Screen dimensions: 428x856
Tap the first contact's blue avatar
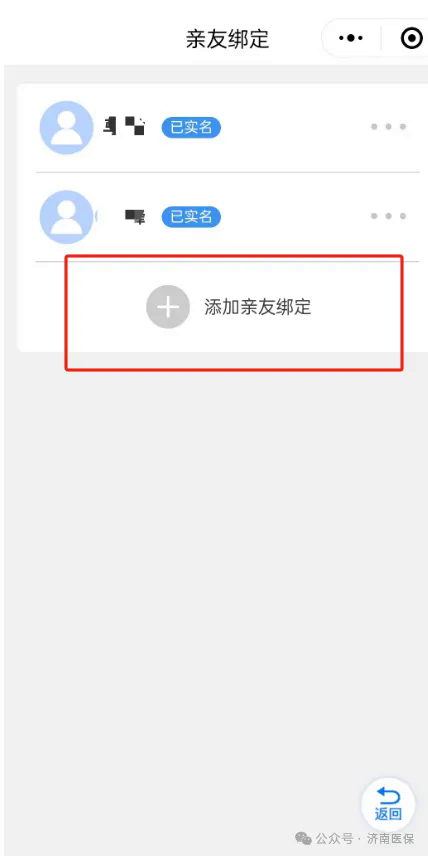click(67, 127)
